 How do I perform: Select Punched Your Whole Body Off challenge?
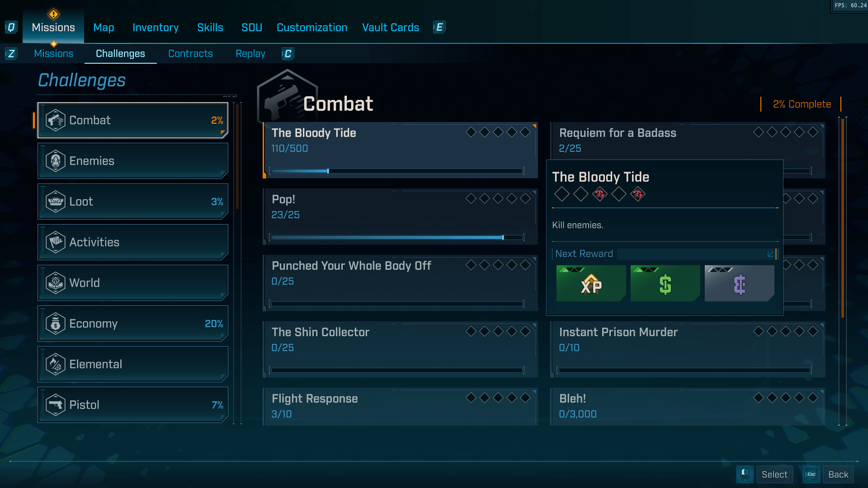click(x=400, y=283)
